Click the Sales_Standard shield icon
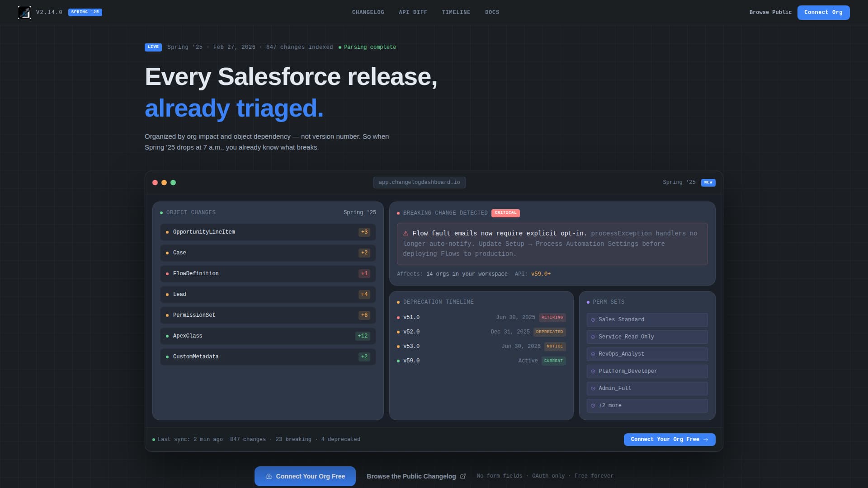 coord(593,320)
